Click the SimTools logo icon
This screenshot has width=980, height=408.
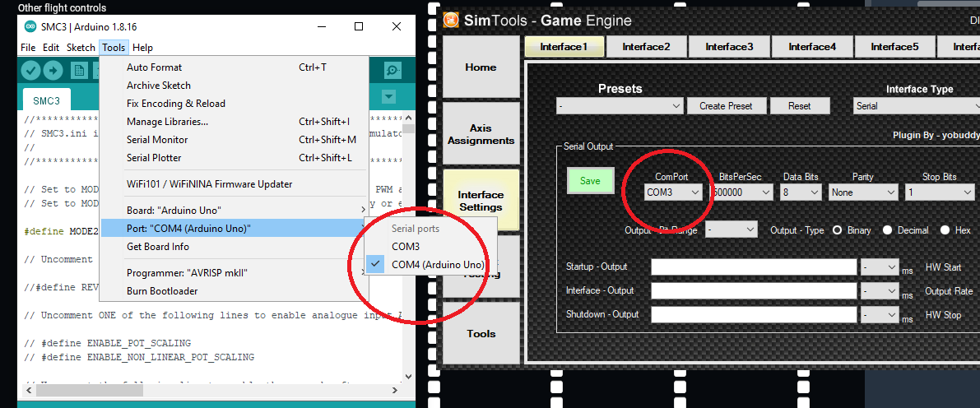point(451,20)
